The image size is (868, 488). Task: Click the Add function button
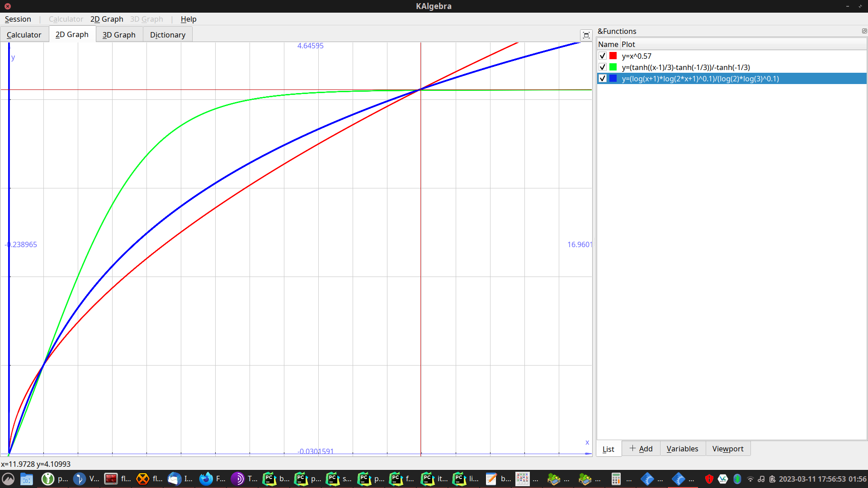[641, 449]
